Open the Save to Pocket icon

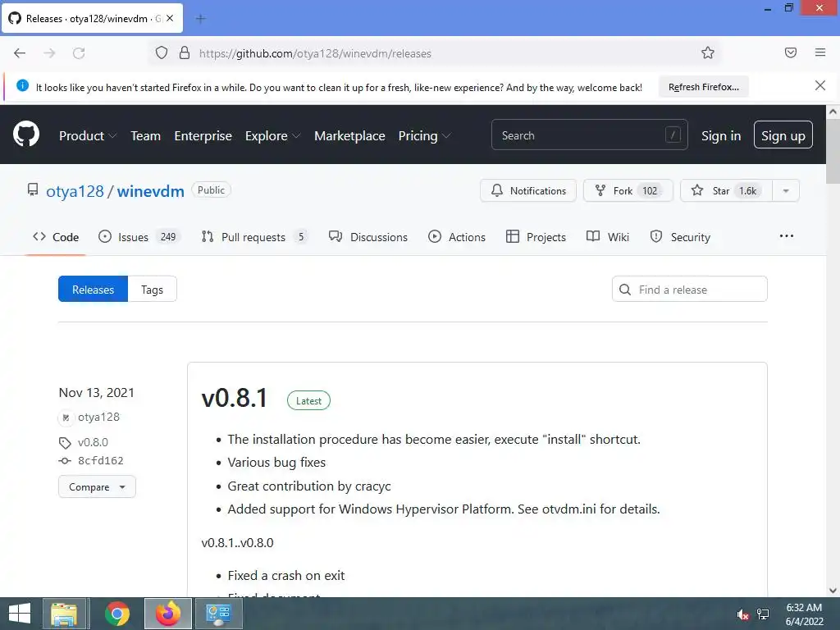tap(790, 52)
